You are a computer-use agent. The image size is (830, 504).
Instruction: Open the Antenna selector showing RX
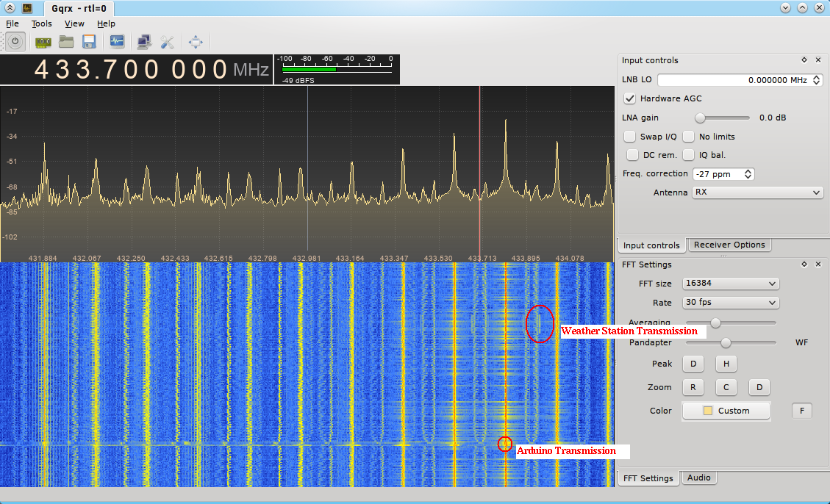tap(757, 192)
